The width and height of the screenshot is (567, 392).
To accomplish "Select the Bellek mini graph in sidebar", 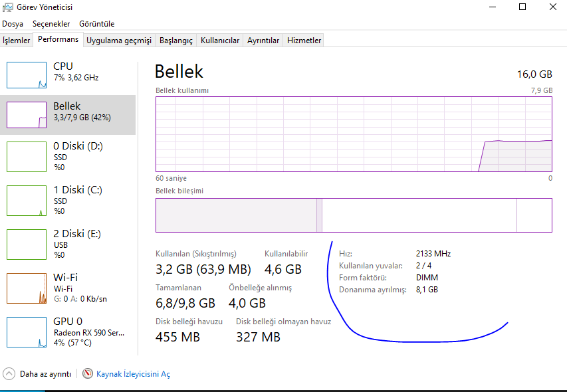I will point(27,115).
